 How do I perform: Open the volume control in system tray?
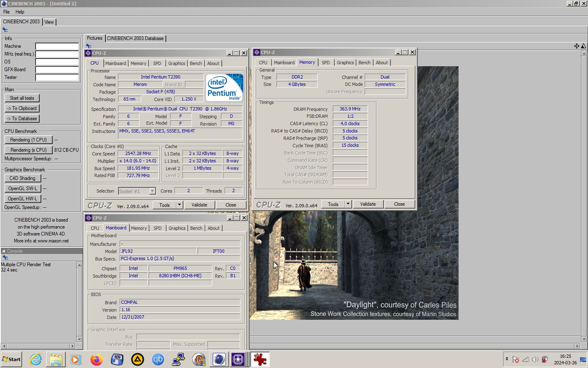tap(535, 359)
